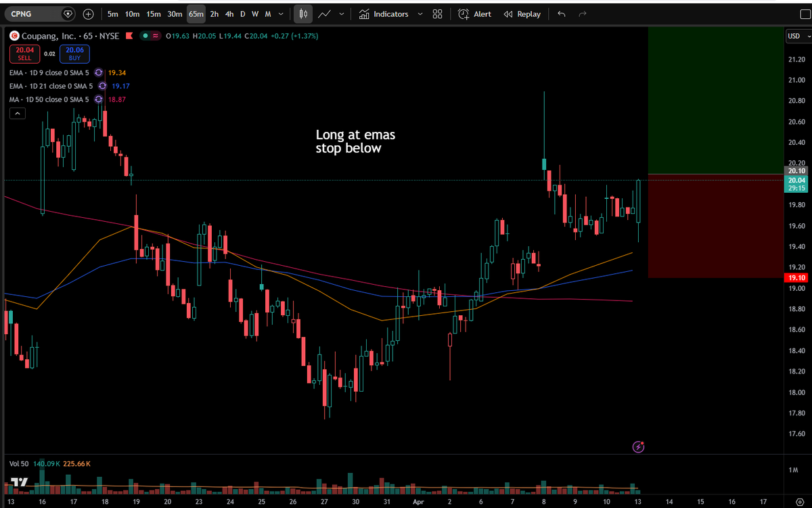This screenshot has height=508, width=812.
Task: Select the 30m interval
Action: pyautogui.click(x=175, y=14)
